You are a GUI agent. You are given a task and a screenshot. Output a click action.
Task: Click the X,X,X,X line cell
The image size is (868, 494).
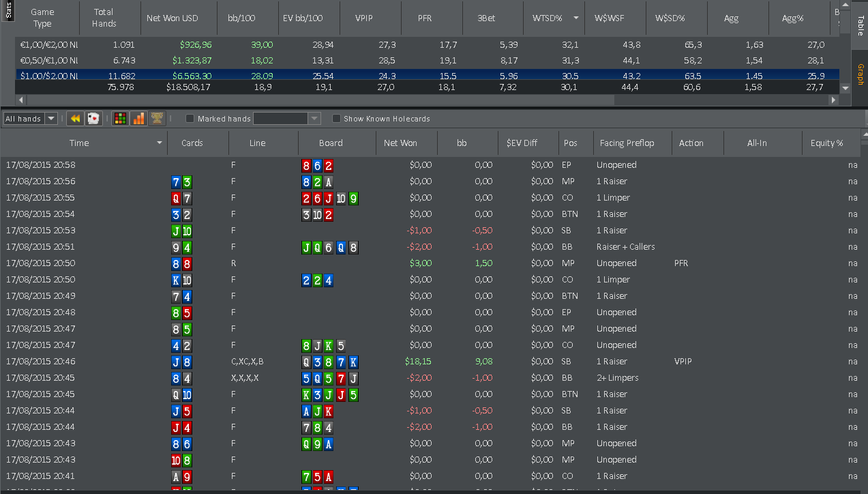tap(245, 378)
